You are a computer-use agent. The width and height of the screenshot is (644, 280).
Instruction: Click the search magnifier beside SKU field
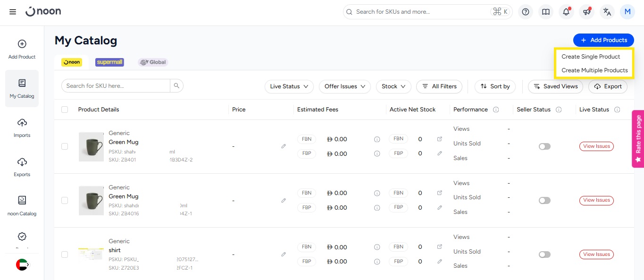(x=176, y=85)
